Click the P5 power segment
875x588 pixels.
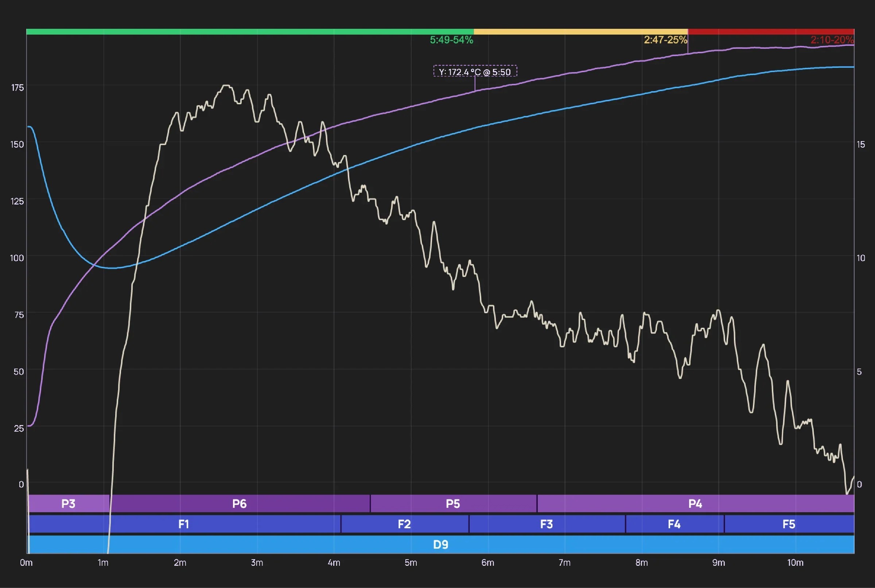click(453, 503)
